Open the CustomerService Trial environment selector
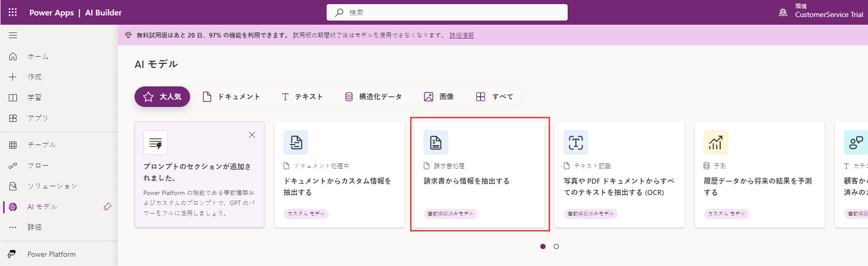Viewport: 868px width, 266px height. (x=829, y=11)
